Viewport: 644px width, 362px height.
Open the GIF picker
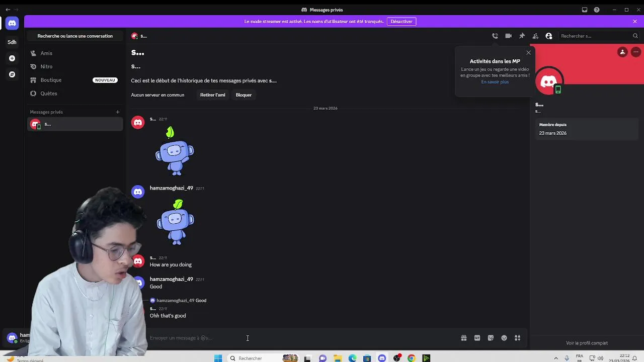[x=477, y=338]
